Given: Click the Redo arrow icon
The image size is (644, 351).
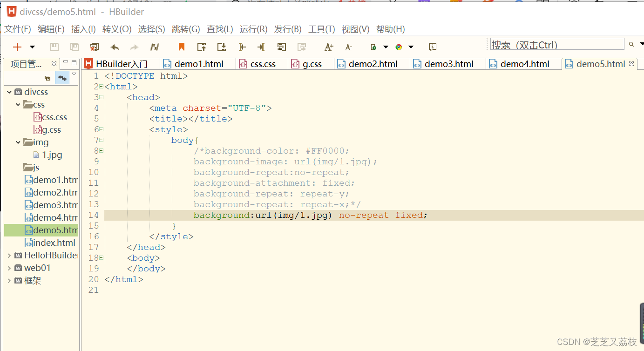Looking at the screenshot, I should click(x=134, y=47).
